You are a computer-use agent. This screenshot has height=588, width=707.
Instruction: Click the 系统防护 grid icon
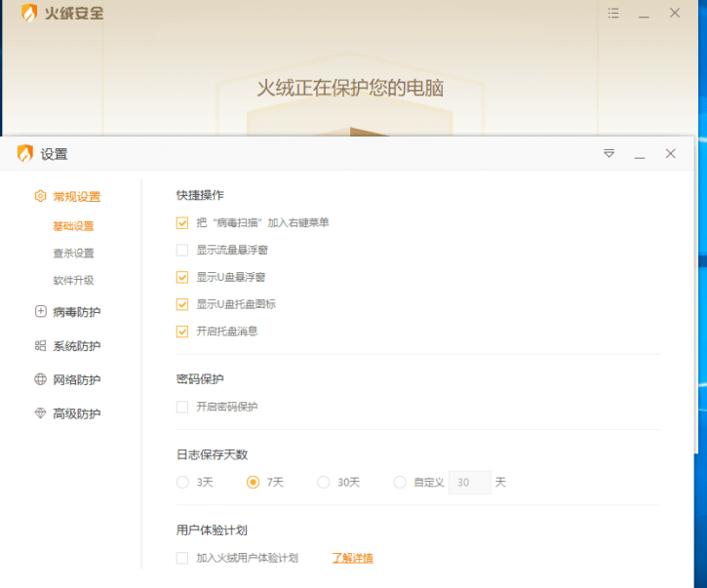[x=40, y=346]
